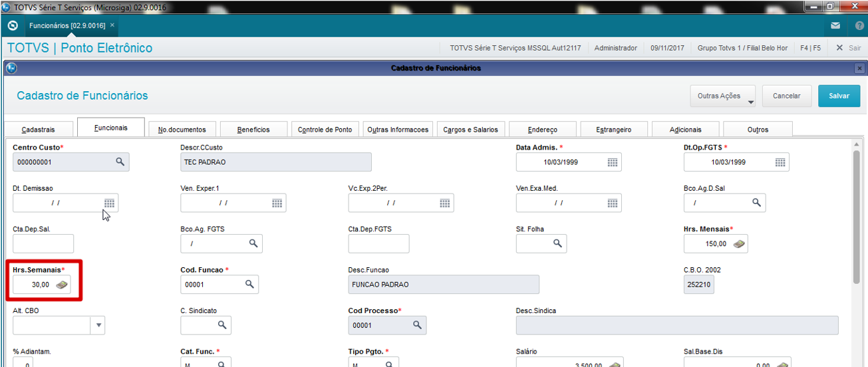868x367 pixels.
Task: Open calendar picker for Vc.Exp.2Per.
Action: [x=445, y=203]
